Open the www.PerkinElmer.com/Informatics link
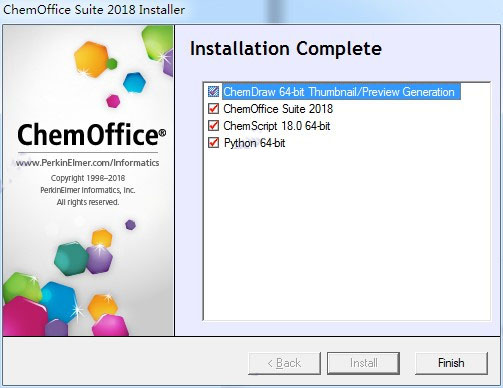 88,163
